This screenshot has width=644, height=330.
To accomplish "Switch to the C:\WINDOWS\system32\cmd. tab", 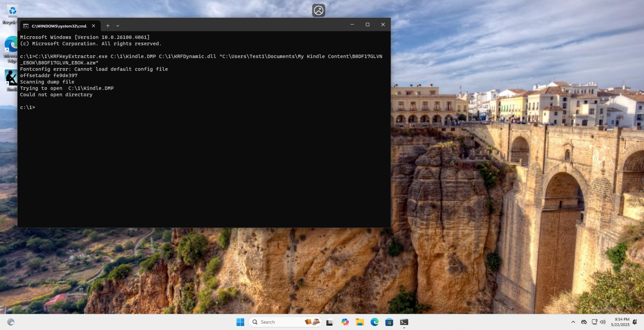I will pyautogui.click(x=60, y=26).
